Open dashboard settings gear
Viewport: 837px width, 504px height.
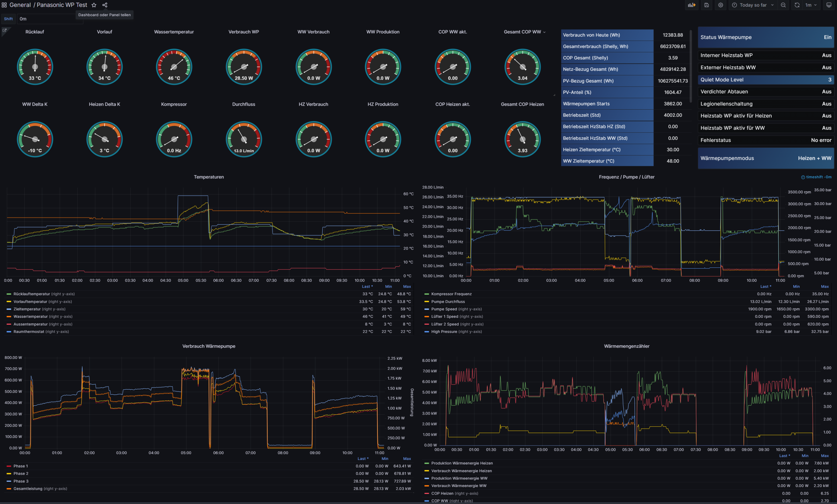pyautogui.click(x=720, y=5)
